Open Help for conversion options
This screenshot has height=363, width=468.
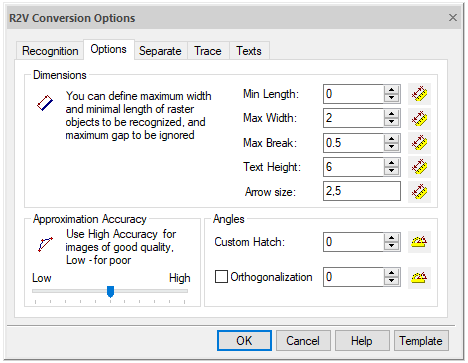pos(362,341)
